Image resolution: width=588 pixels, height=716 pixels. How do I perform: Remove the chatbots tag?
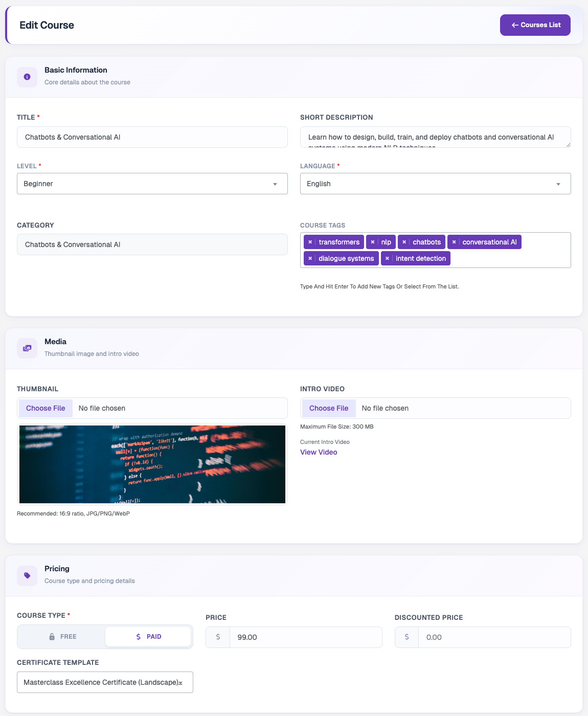(404, 242)
